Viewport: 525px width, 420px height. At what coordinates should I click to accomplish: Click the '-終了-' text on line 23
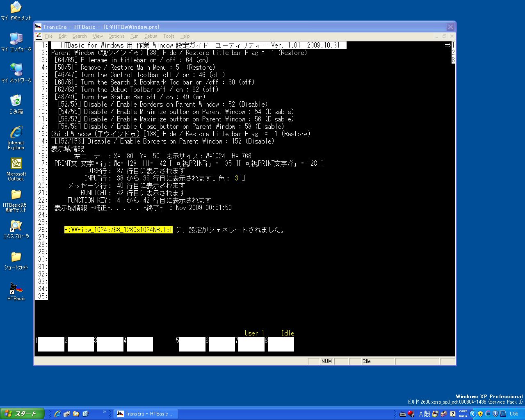tap(153, 208)
